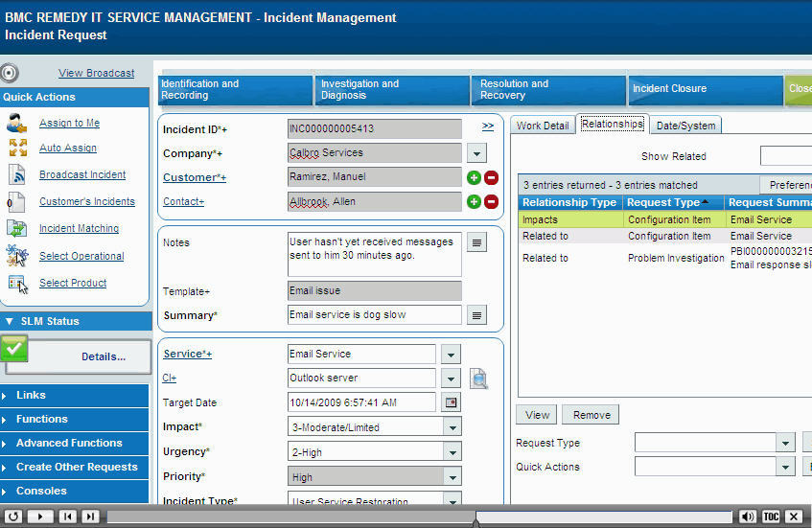Click the green SLM status checkmark
The width and height of the screenshot is (812, 528).
tap(14, 348)
